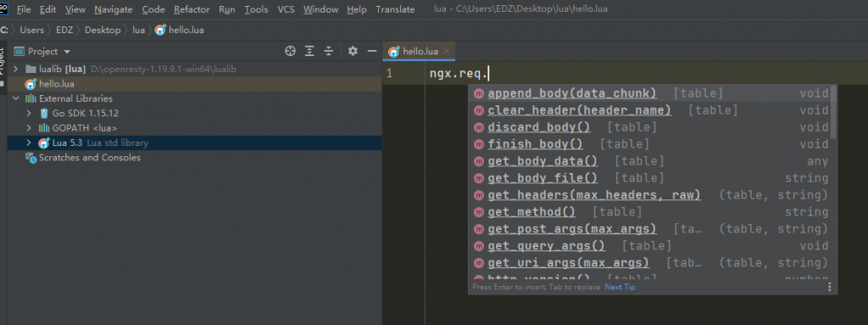Viewport: 868px width, 325px height.
Task: Expand the Lua 5.3 library node
Action: (29, 143)
